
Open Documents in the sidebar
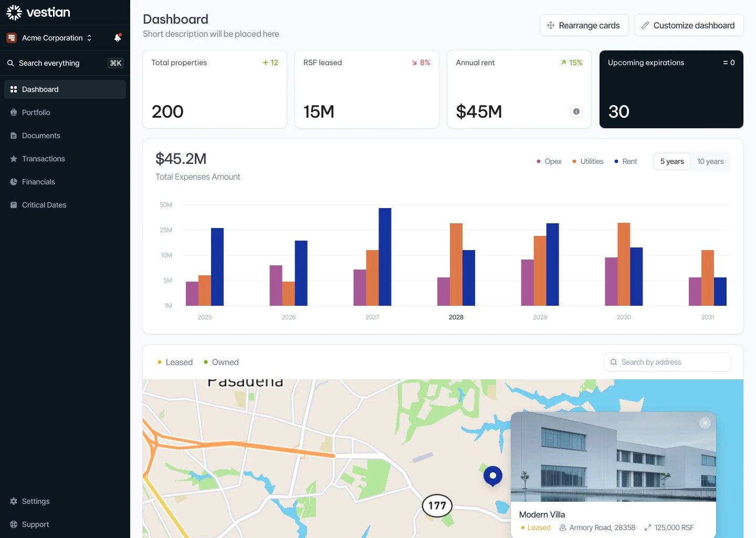click(x=65, y=136)
